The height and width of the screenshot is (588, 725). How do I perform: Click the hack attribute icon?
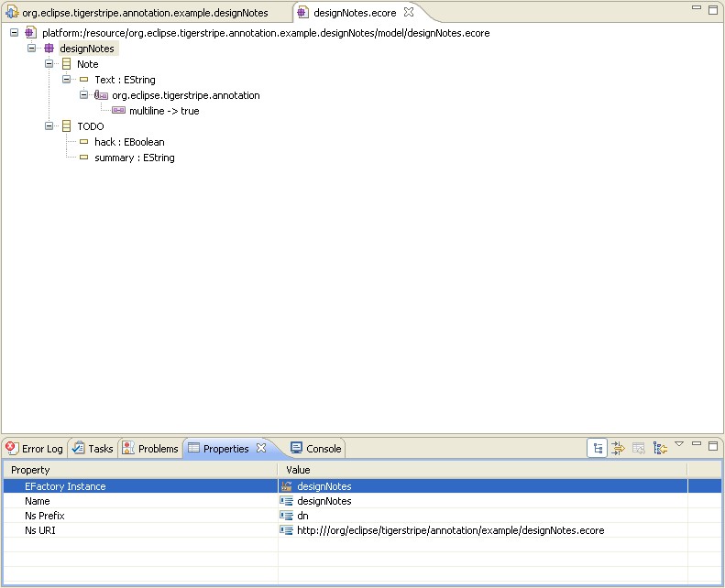[x=83, y=142]
